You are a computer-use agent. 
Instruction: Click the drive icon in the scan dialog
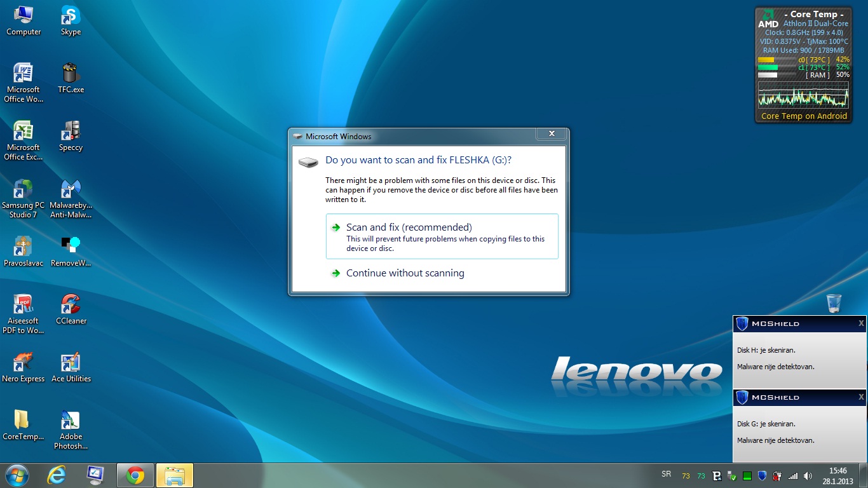point(308,163)
